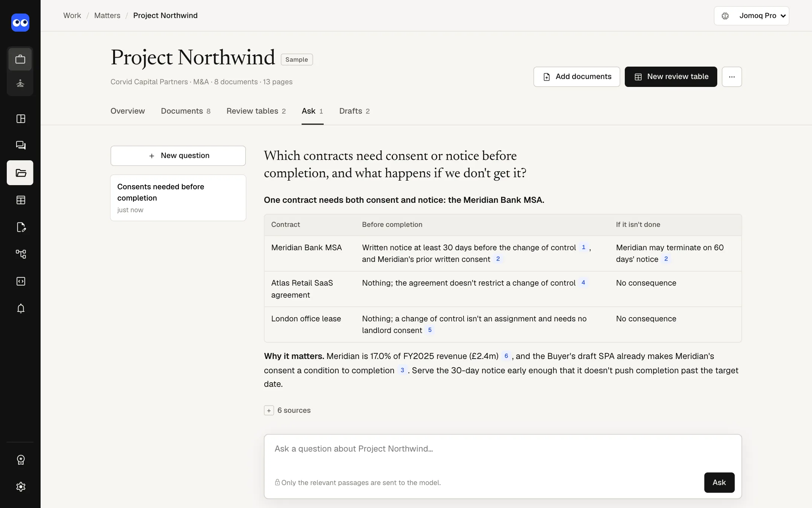812x508 pixels.
Task: Open the chat bubbles icon in sidebar
Action: [x=21, y=145]
